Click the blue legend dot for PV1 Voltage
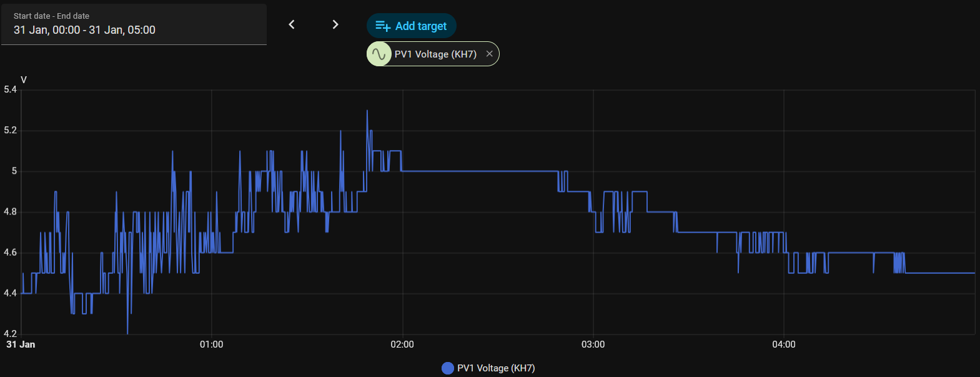 click(x=448, y=368)
